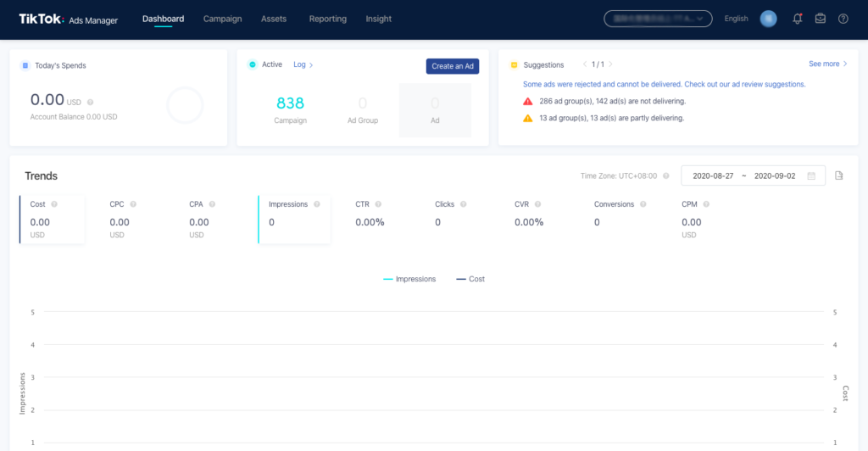Export trends data with the file icon

pyautogui.click(x=839, y=175)
